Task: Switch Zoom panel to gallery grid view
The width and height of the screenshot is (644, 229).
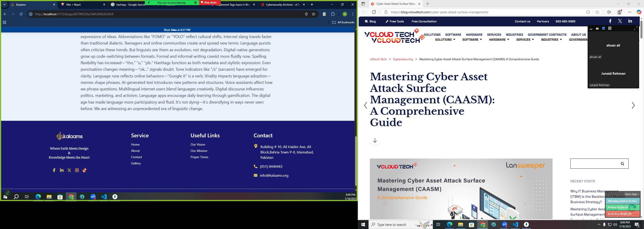Action: click(610, 28)
